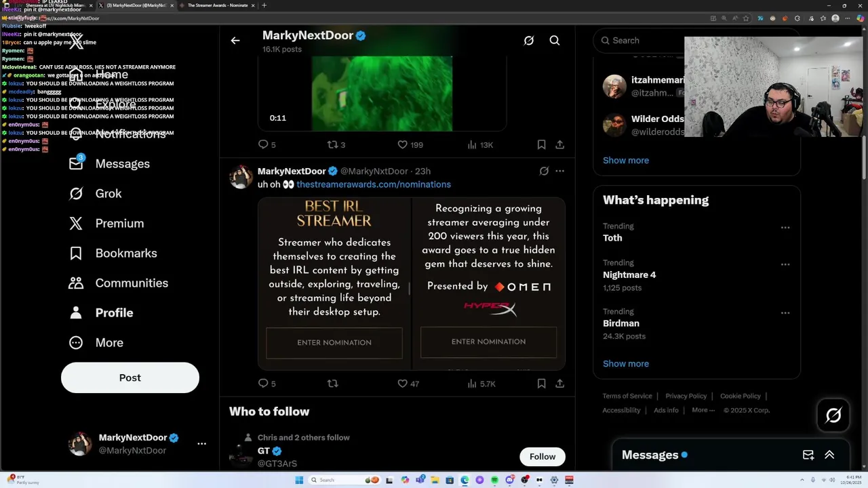Open Terms of Service link
Image resolution: width=868 pixels, height=488 pixels.
(x=627, y=396)
